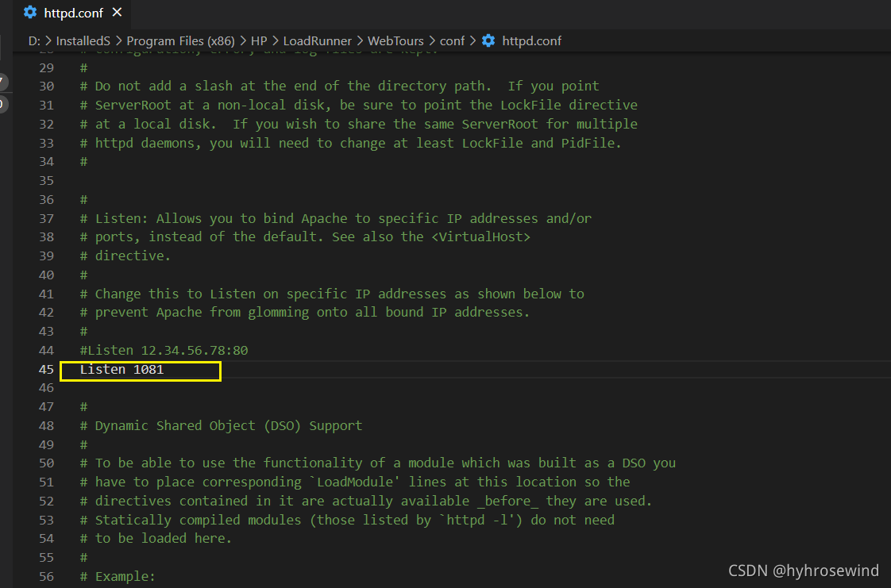891x588 pixels.
Task: Open the HP breadcrumb folder
Action: (259, 40)
